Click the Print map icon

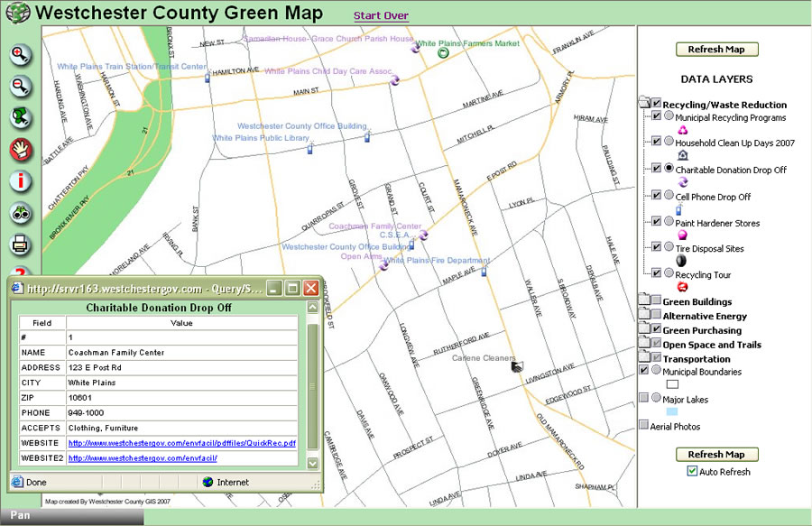20,245
